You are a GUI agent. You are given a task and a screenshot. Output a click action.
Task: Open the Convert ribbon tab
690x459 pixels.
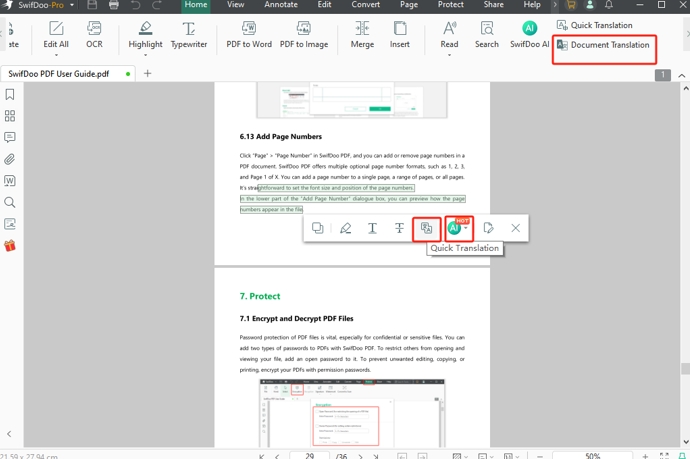coord(365,5)
